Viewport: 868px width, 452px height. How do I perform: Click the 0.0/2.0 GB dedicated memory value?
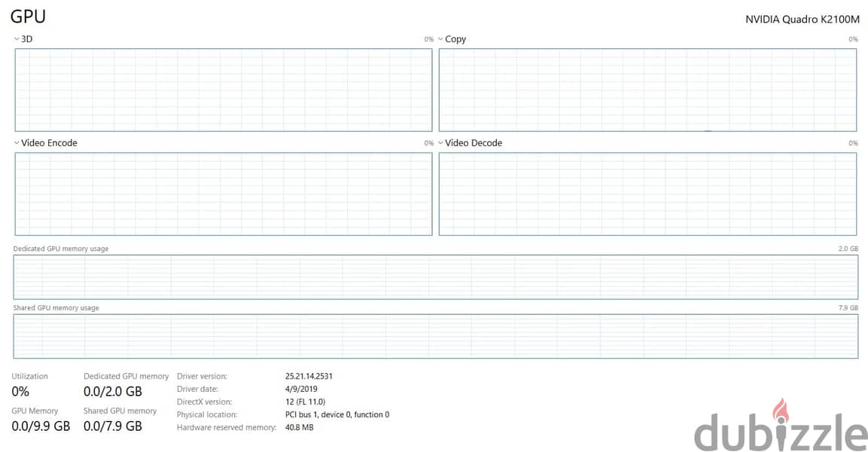tap(113, 392)
